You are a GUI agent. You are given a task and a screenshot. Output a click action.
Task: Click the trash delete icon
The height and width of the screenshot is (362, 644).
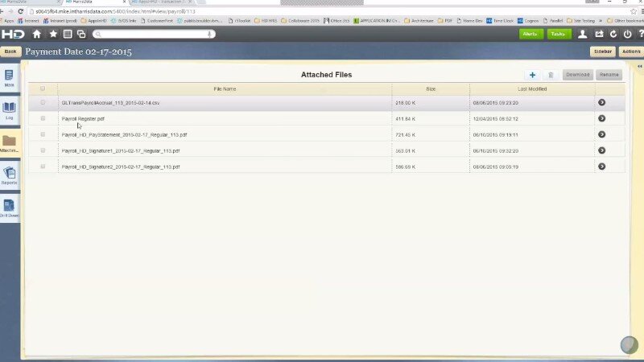(551, 75)
